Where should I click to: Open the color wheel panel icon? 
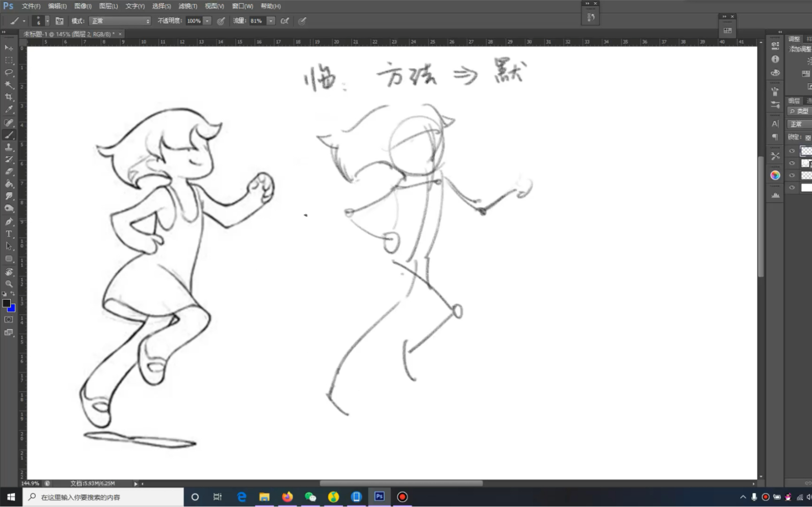(775, 175)
